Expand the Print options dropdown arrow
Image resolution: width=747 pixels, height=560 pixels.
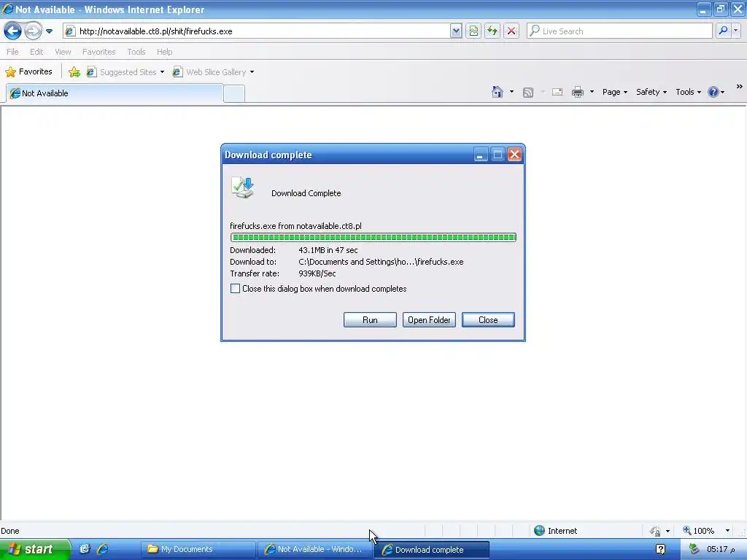pos(592,92)
